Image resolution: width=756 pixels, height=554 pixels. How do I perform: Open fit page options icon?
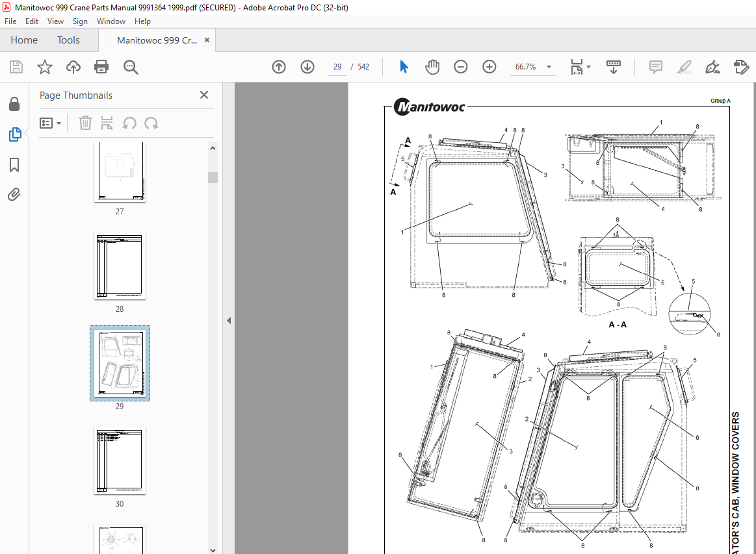tap(577, 67)
